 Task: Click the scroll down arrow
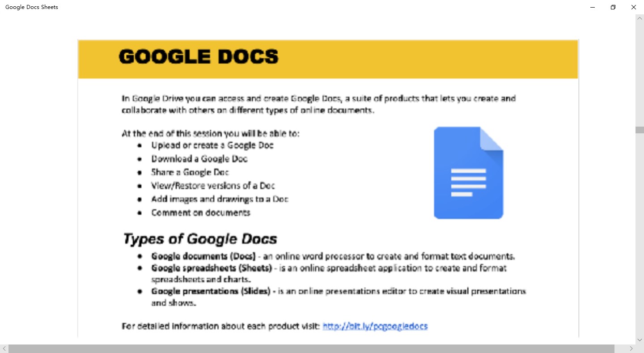[x=640, y=340]
